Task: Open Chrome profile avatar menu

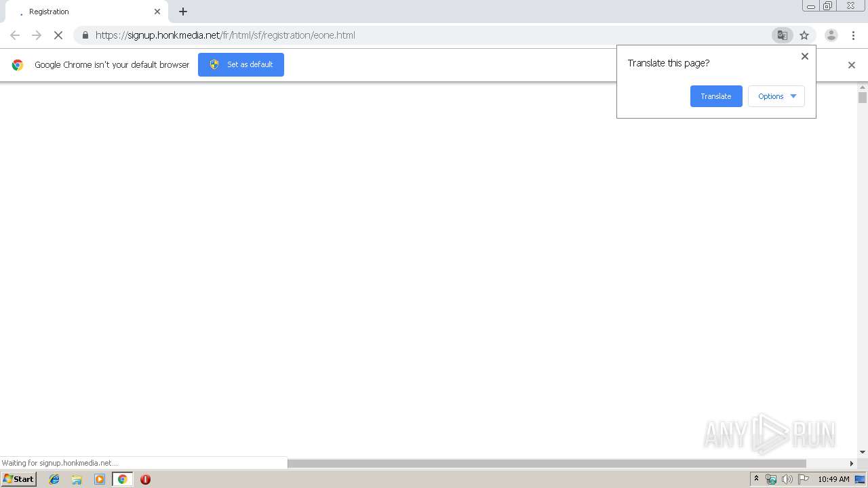Action: (x=831, y=35)
